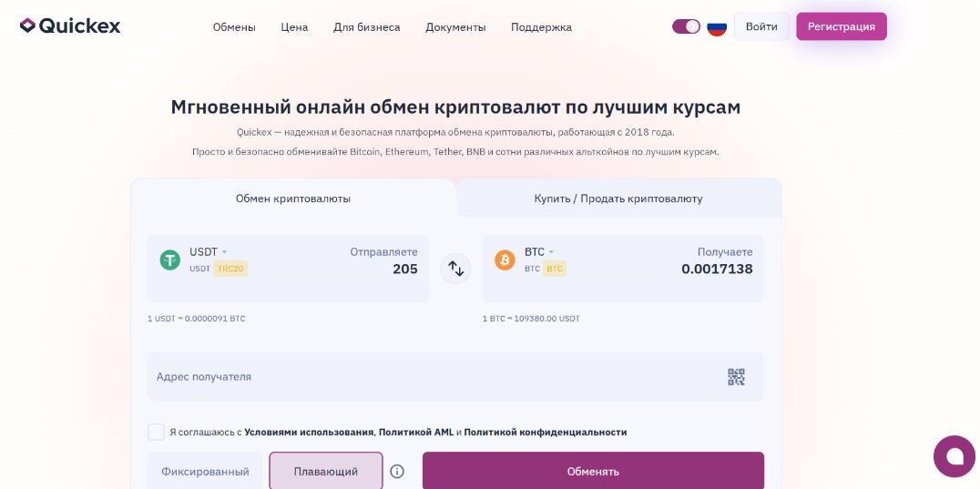Click the Quickex logo

point(70,26)
